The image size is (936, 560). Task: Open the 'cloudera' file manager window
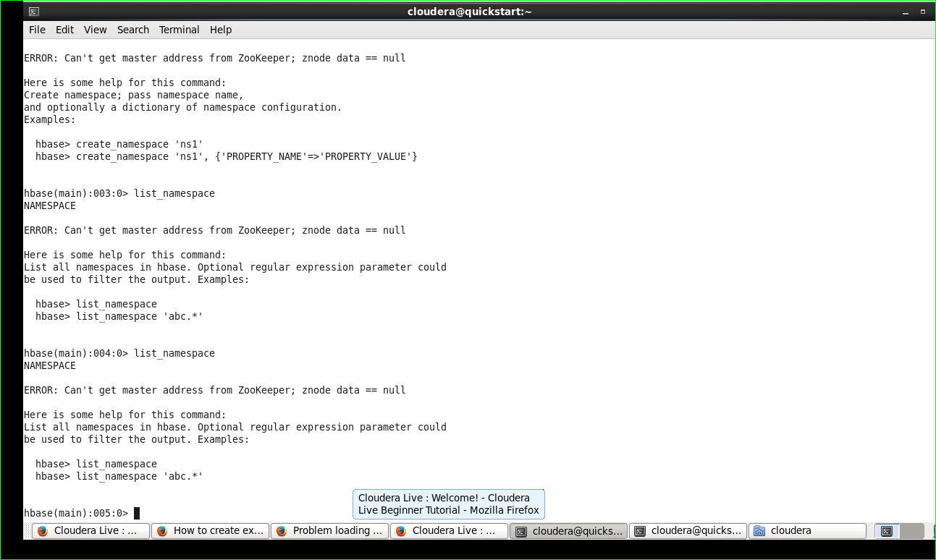[807, 530]
